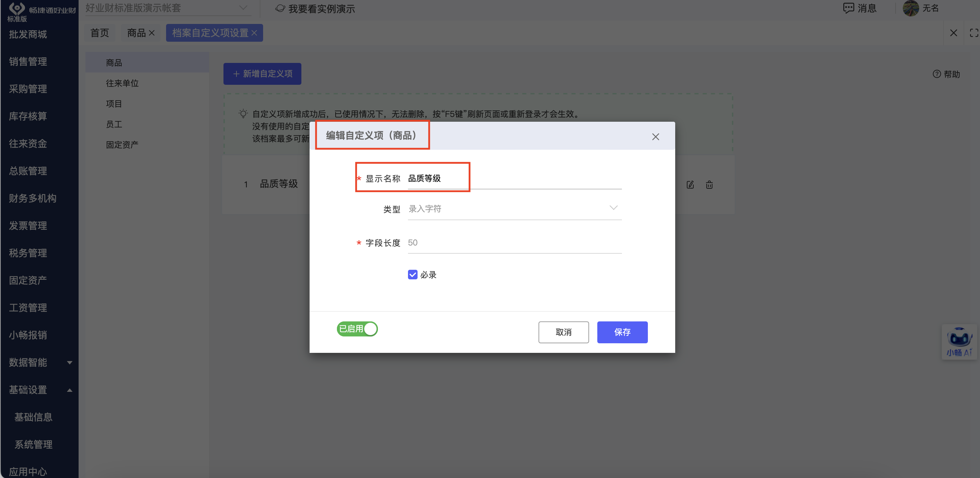
Task: Click 新增自定义项 button
Action: click(x=262, y=74)
